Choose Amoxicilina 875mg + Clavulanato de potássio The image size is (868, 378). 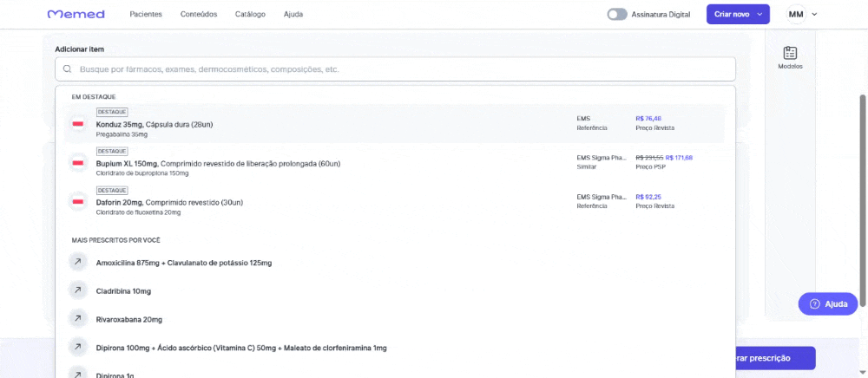[x=184, y=263]
